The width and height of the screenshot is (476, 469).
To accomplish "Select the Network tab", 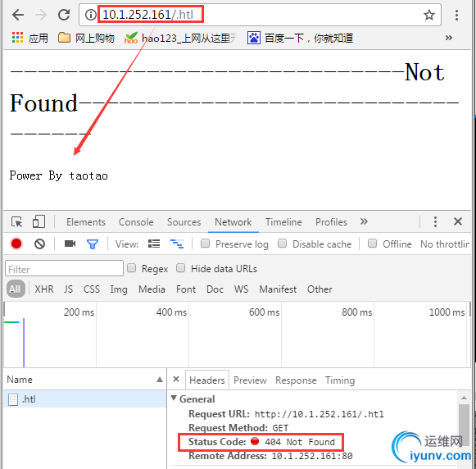I will tap(233, 222).
